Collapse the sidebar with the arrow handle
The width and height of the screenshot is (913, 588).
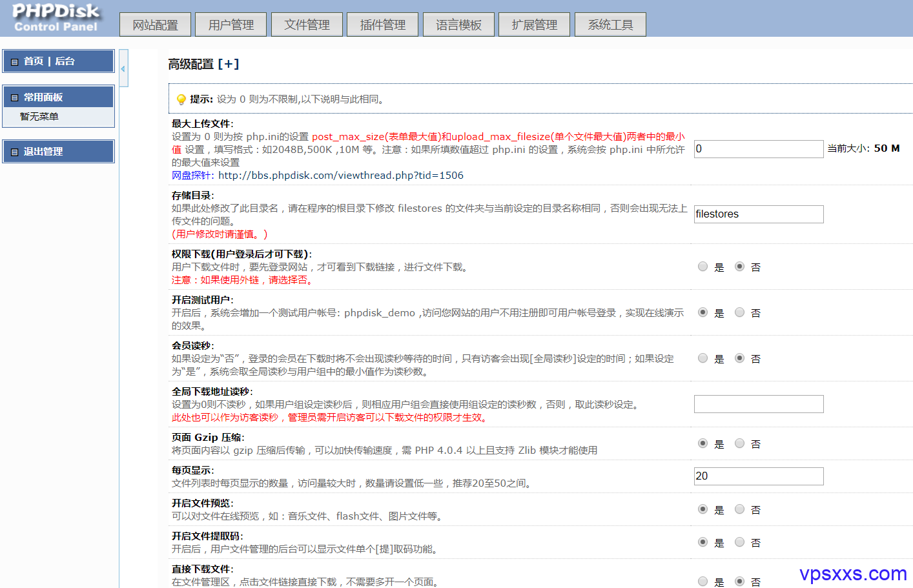(x=123, y=68)
